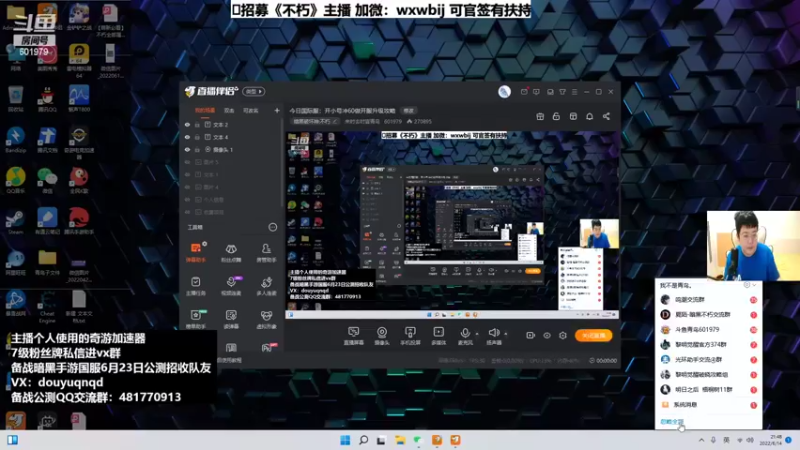Open 系统消息 row in popup
Image resolution: width=800 pixels, height=450 pixels.
click(x=709, y=405)
